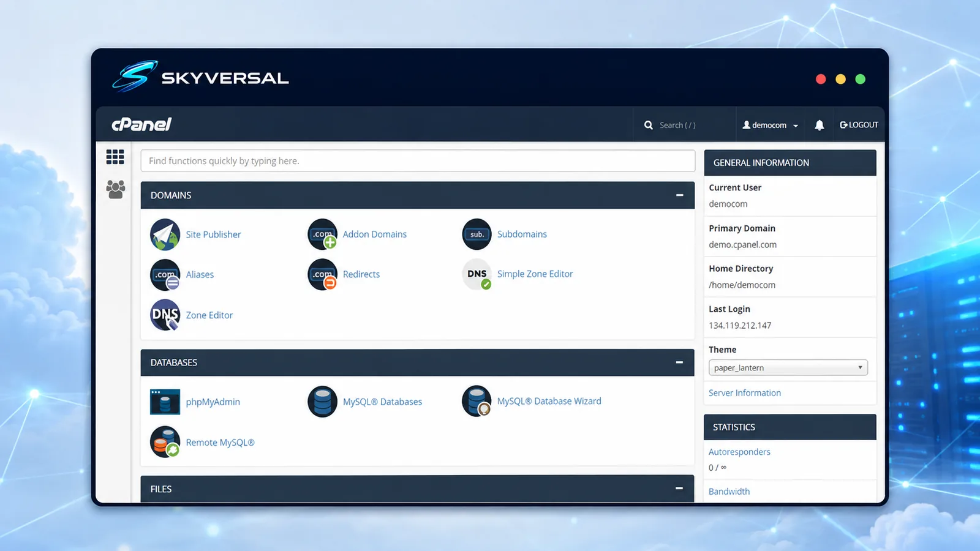Click the democom current user value

[x=728, y=204]
